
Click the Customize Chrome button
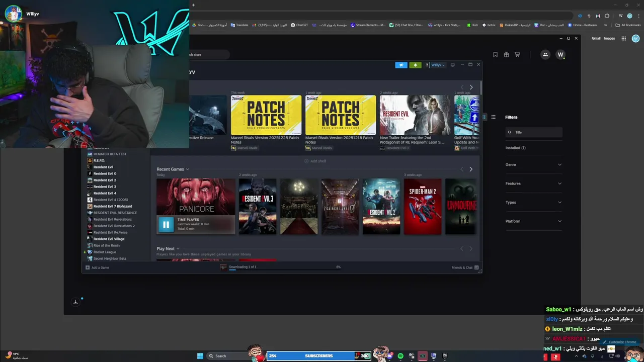point(619,342)
